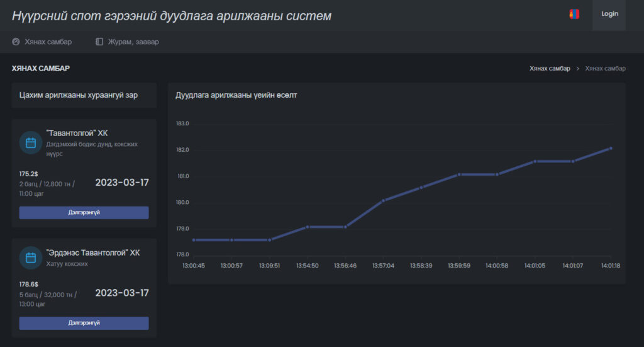Click the calendar icon in "Эрдэнэс Тавантолгой" card

pos(31,258)
